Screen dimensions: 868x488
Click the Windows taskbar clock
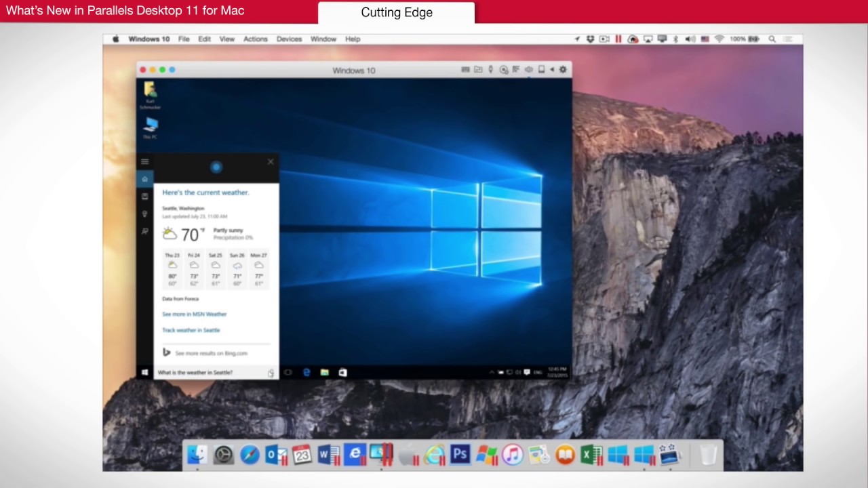click(557, 372)
